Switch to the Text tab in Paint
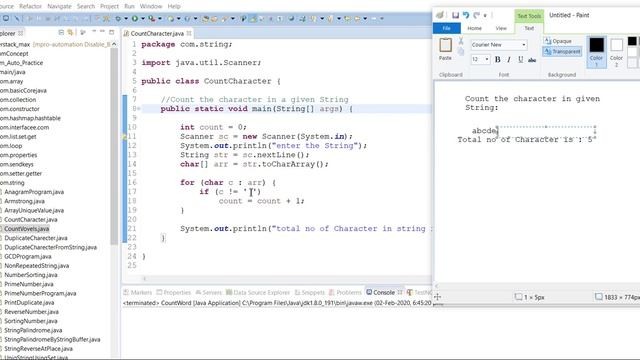The height and width of the screenshot is (360, 640). pyautogui.click(x=529, y=28)
